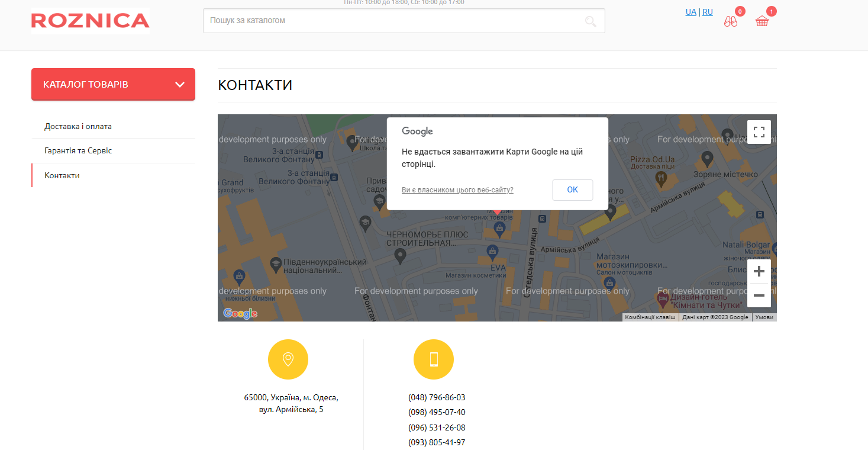Click the Google logo on the map
The image size is (868, 450).
[240, 313]
